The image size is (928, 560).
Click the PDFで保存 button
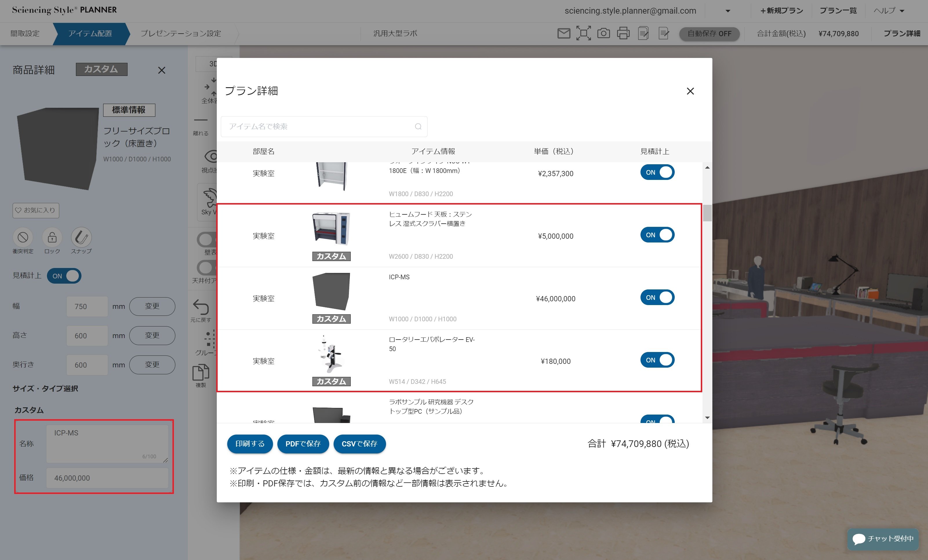[x=303, y=444]
